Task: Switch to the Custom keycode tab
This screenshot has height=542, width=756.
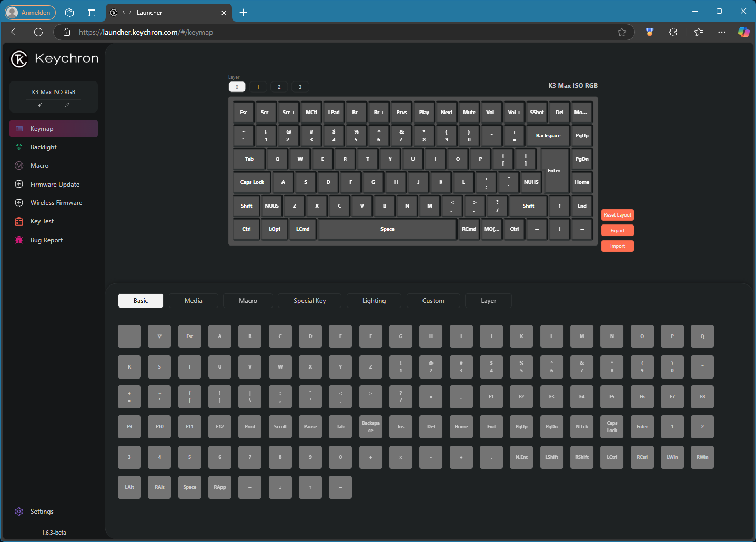Action: coord(434,301)
